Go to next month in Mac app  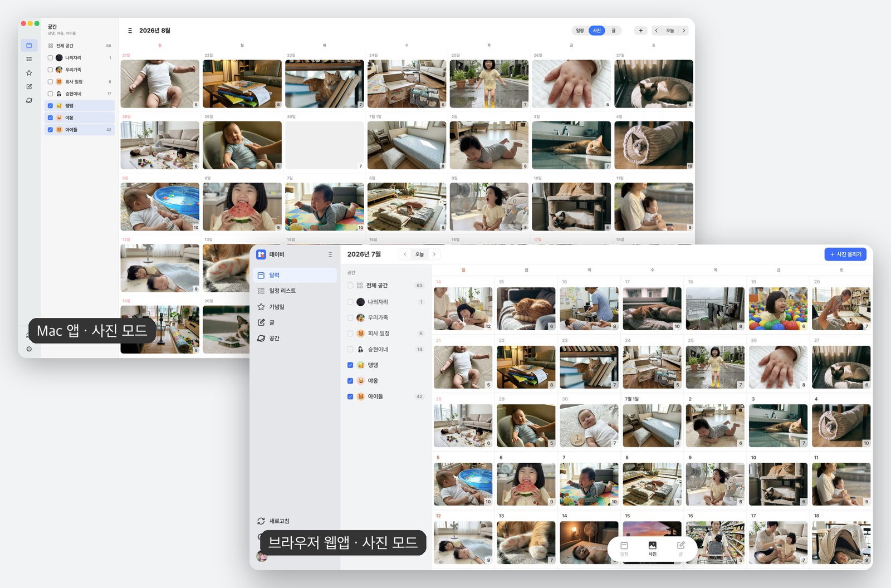[x=684, y=31]
